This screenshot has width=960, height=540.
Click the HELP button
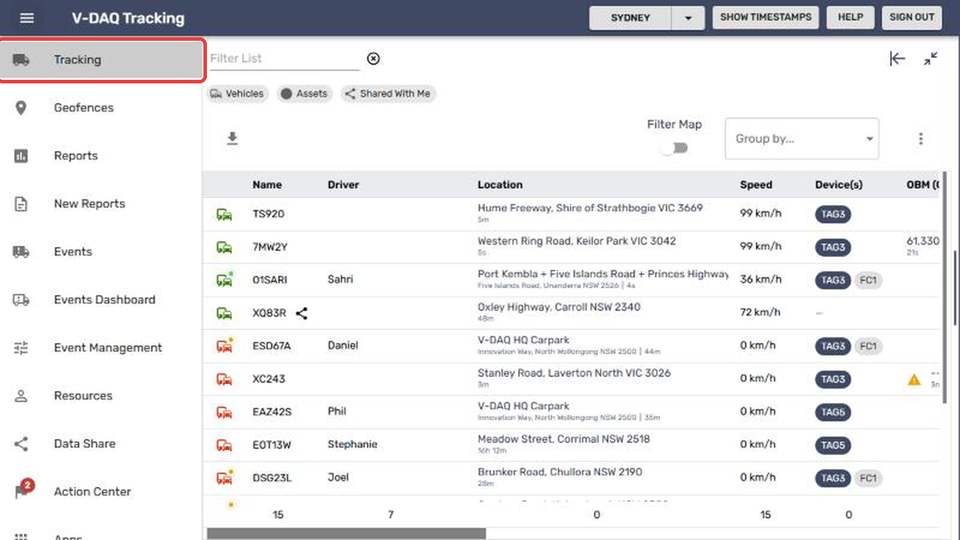[x=850, y=17]
